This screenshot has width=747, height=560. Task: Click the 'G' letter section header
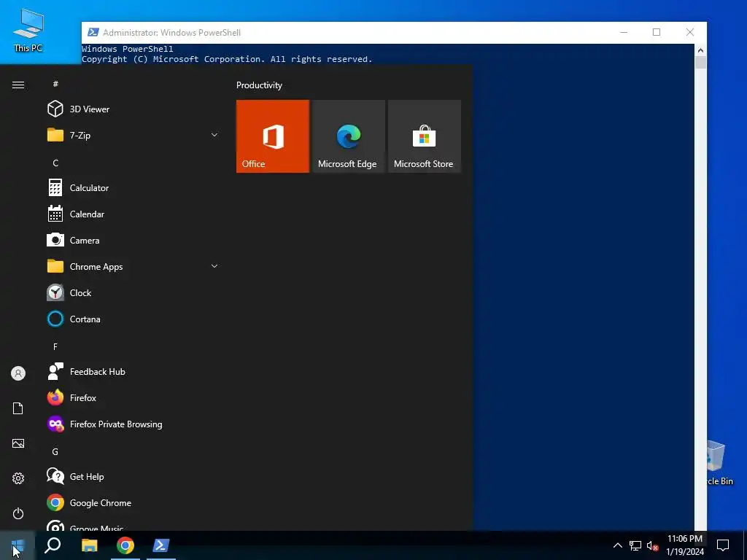[55, 451]
